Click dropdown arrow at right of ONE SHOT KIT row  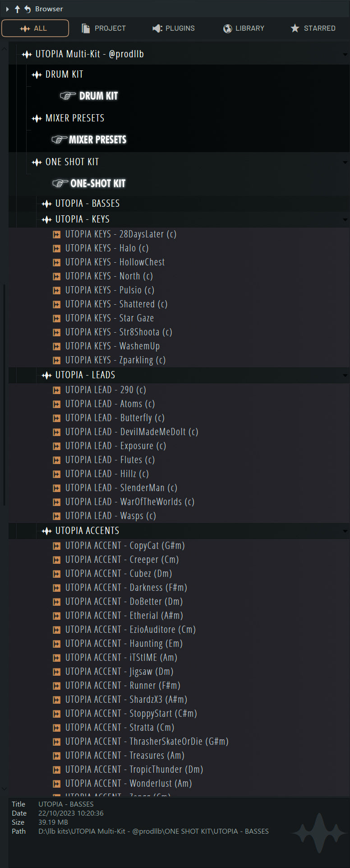coord(345,162)
